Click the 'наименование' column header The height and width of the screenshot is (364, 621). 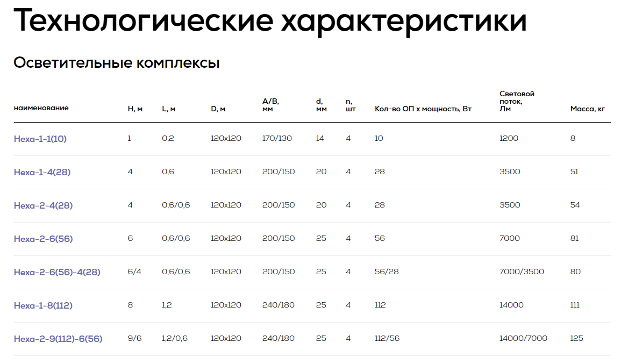click(41, 108)
